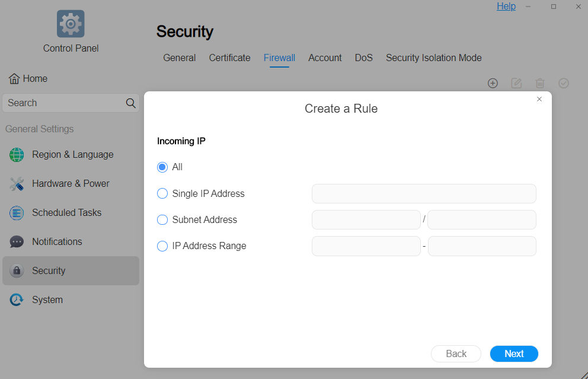
Task: Open the Security Isolation Mode tab
Action: click(x=433, y=58)
